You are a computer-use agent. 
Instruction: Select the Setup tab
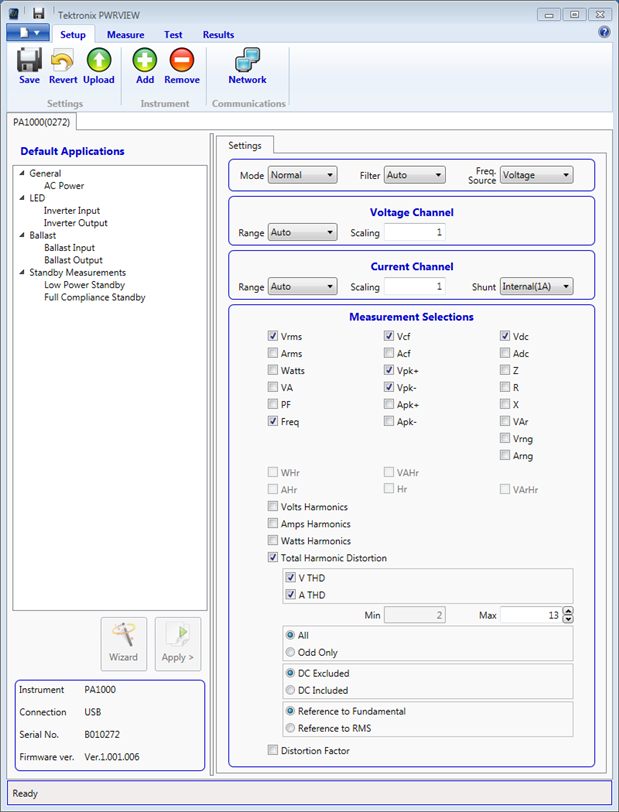coord(73,35)
